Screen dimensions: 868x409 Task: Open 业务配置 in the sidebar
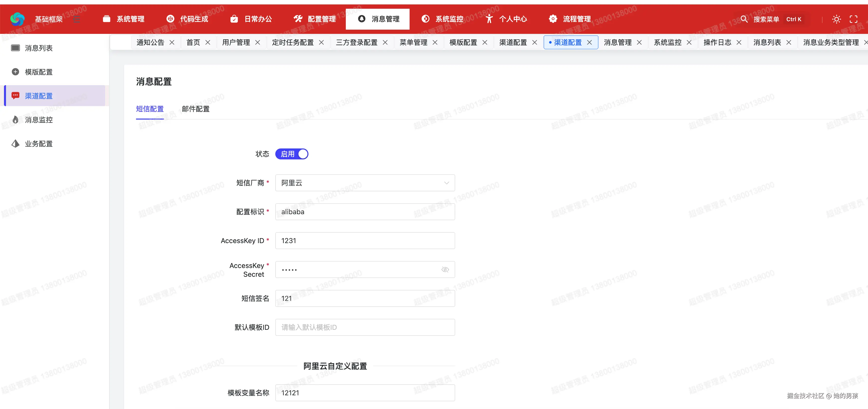coord(39,144)
